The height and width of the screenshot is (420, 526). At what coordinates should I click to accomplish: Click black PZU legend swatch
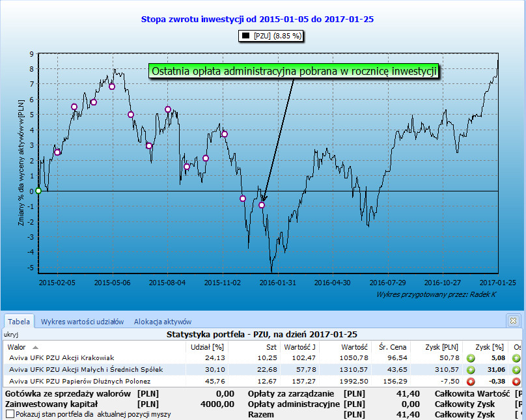coord(245,36)
